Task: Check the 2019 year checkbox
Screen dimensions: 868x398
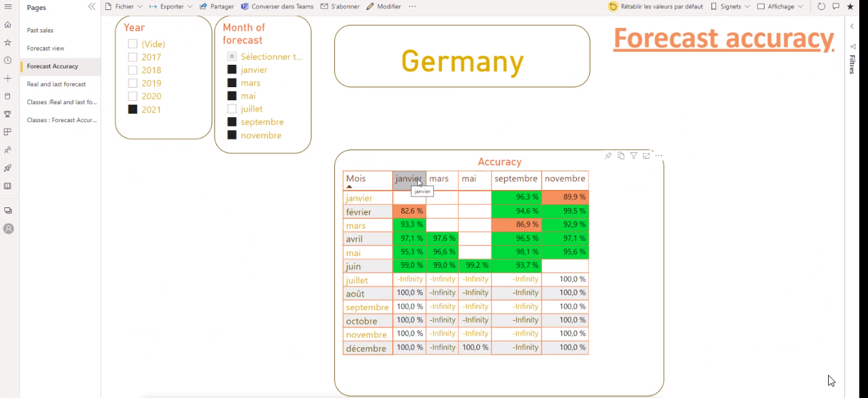Action: click(x=133, y=83)
